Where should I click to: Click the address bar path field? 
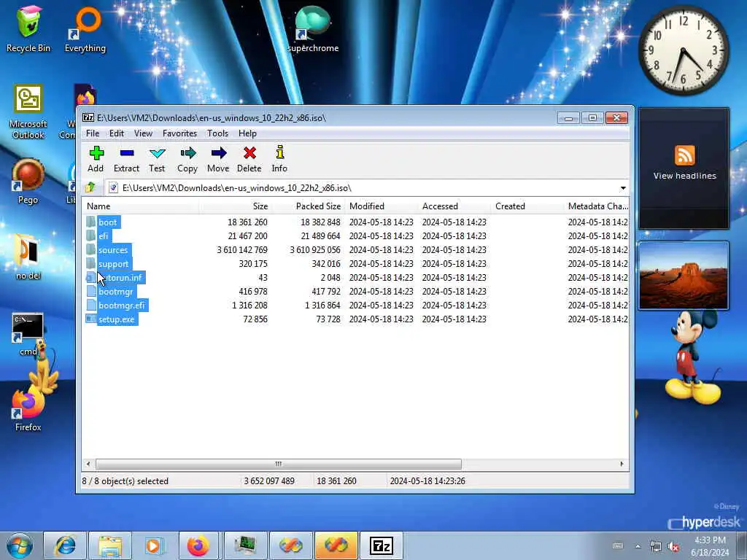click(x=362, y=188)
